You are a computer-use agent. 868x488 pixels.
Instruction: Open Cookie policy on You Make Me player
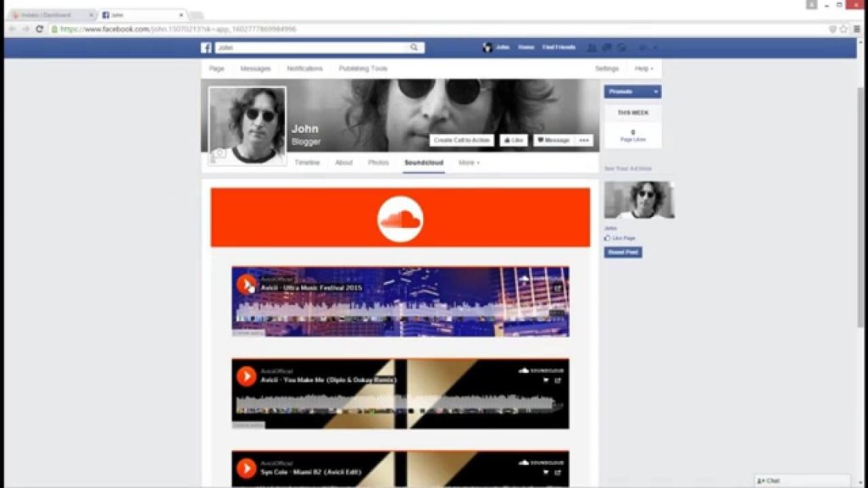pyautogui.click(x=248, y=425)
